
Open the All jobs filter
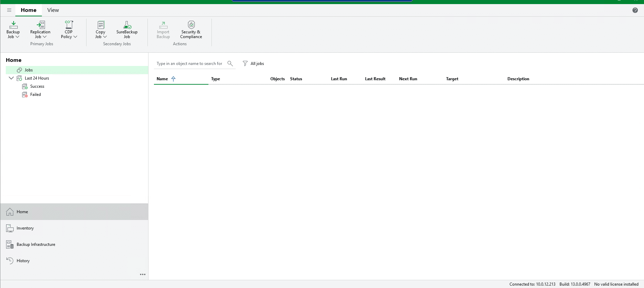253,64
